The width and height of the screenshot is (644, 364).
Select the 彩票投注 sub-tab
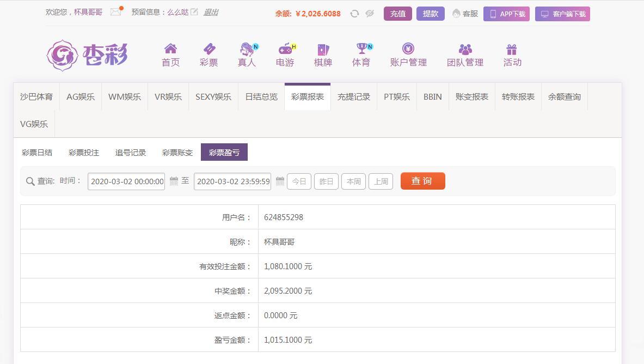(x=84, y=153)
